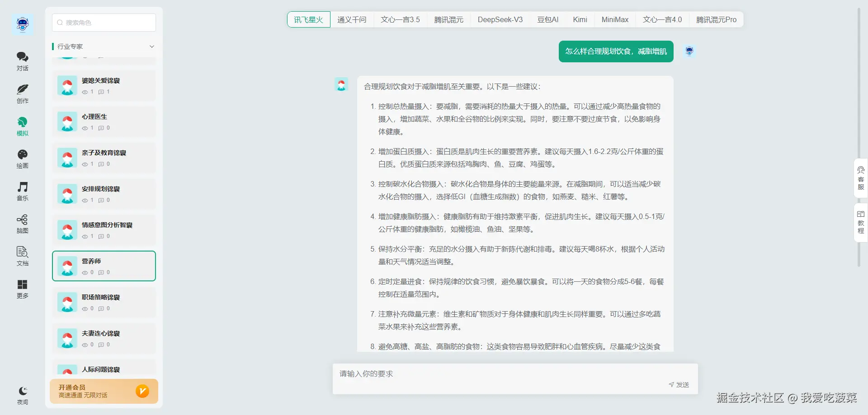This screenshot has width=868, height=415.
Task: Click answer item 6 about 定时定量进食
Action: (517, 288)
